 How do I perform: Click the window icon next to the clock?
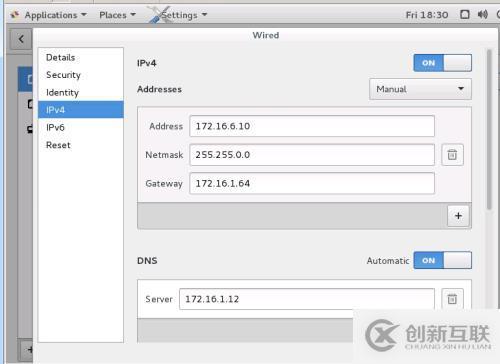point(465,14)
